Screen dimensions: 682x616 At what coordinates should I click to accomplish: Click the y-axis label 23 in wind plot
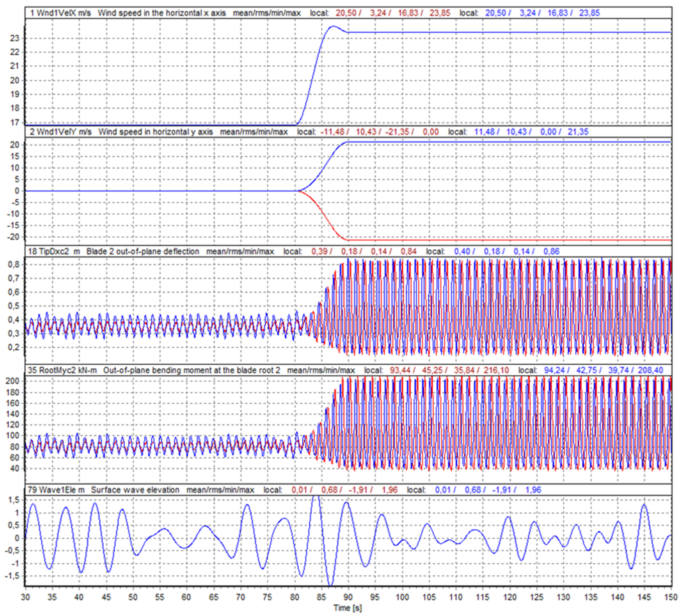(x=15, y=38)
